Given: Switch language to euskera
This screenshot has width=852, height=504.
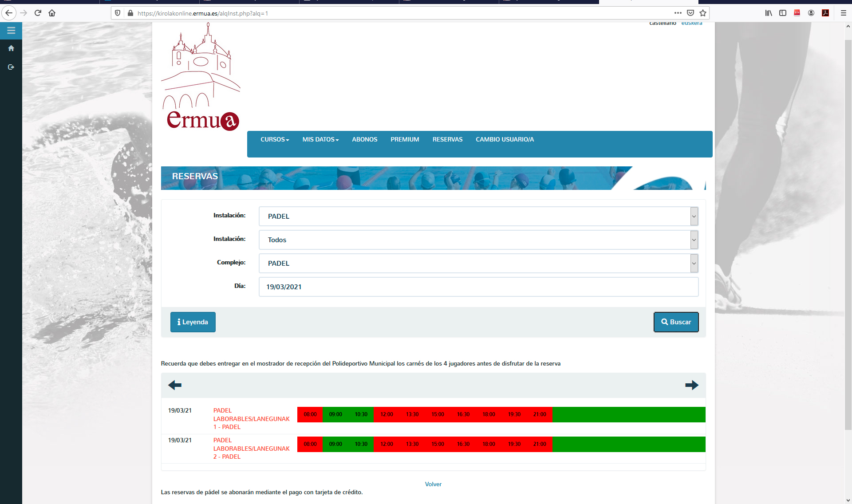Looking at the screenshot, I should pyautogui.click(x=691, y=23).
